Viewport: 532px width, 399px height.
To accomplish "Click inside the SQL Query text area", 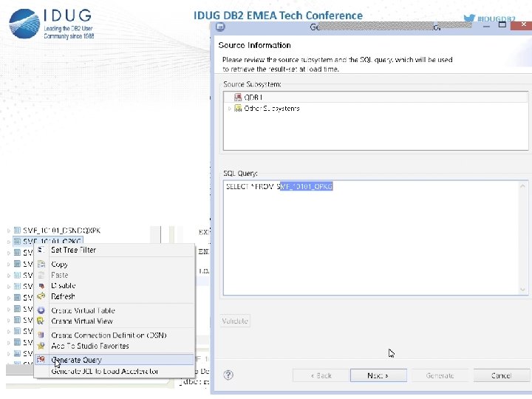I will [371, 237].
